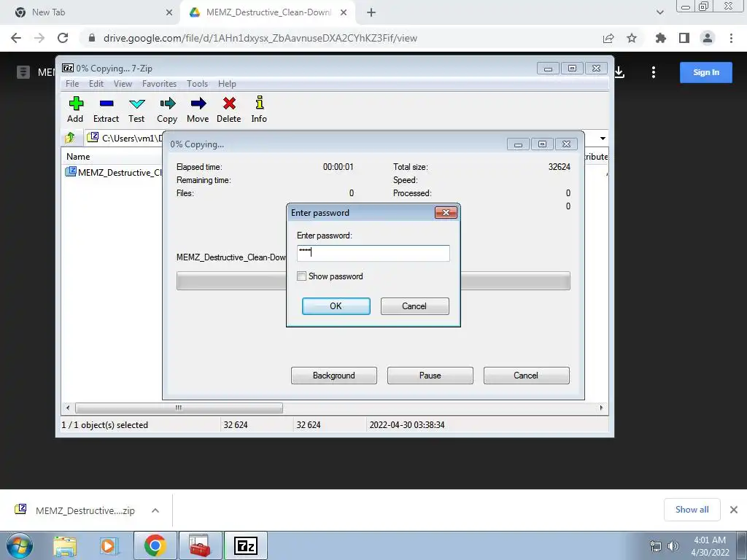747x560 pixels.
Task: Open Windows Explorer from the taskbar
Action: coord(65,545)
